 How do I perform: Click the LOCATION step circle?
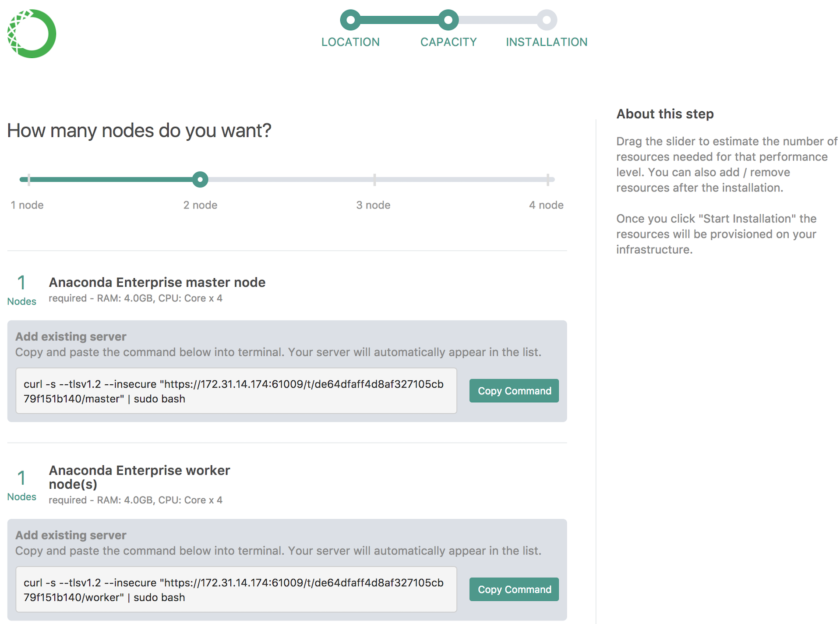(x=350, y=20)
